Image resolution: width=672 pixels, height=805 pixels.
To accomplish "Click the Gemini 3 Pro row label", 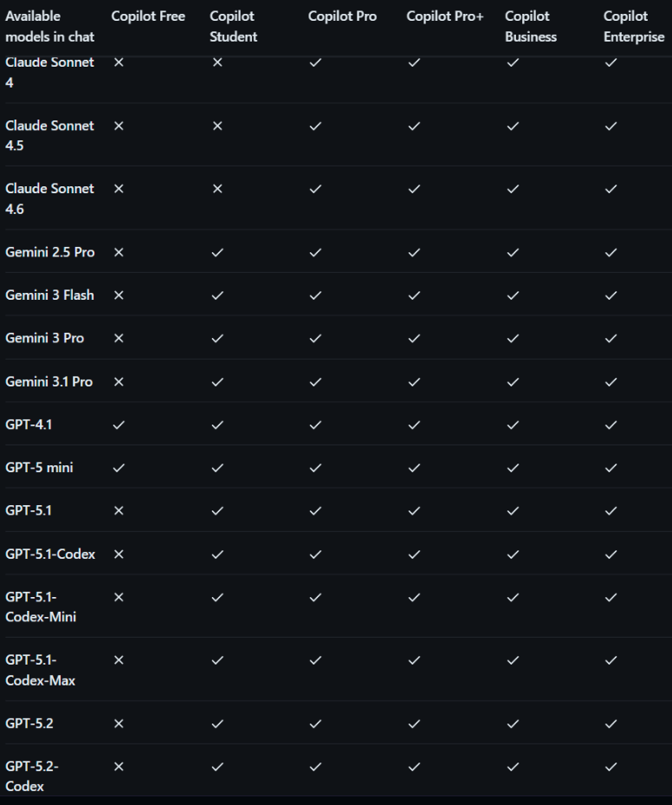I will tap(45, 338).
